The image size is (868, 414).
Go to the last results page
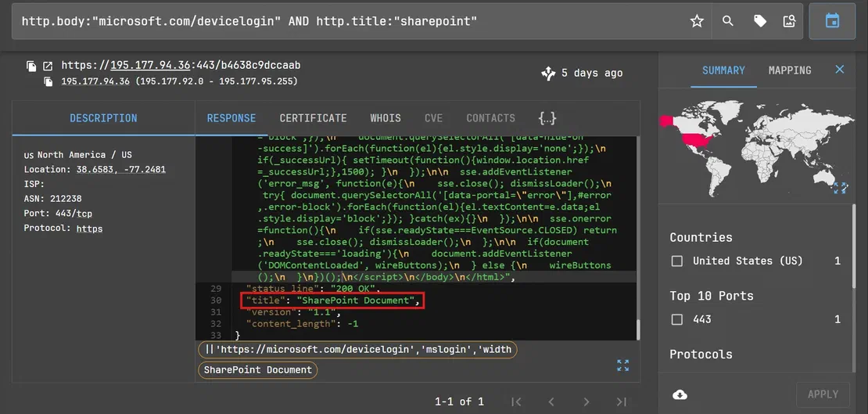pos(622,401)
